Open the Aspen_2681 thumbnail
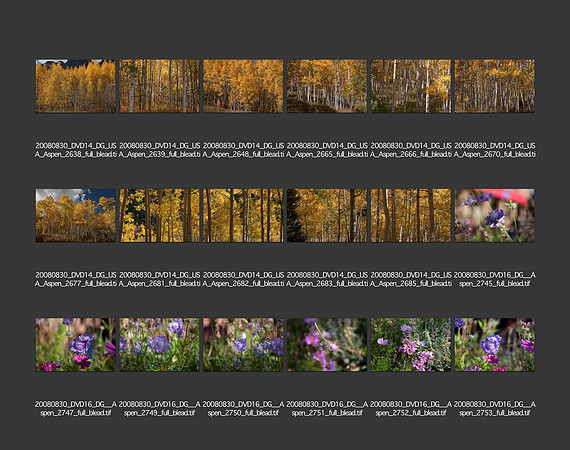 160,215
